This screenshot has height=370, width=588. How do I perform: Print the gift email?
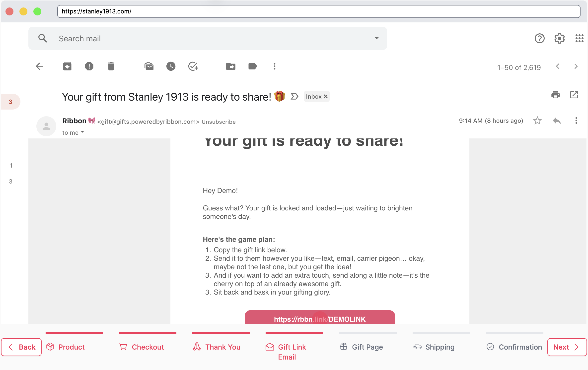[555, 95]
